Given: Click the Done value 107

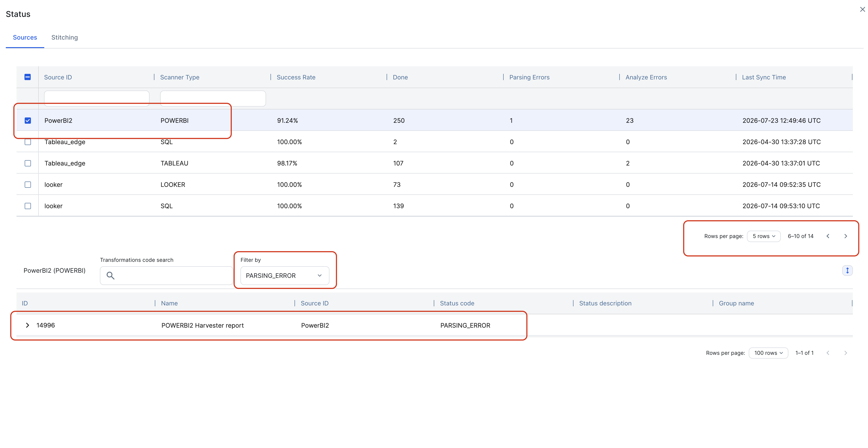Looking at the screenshot, I should pos(398,163).
